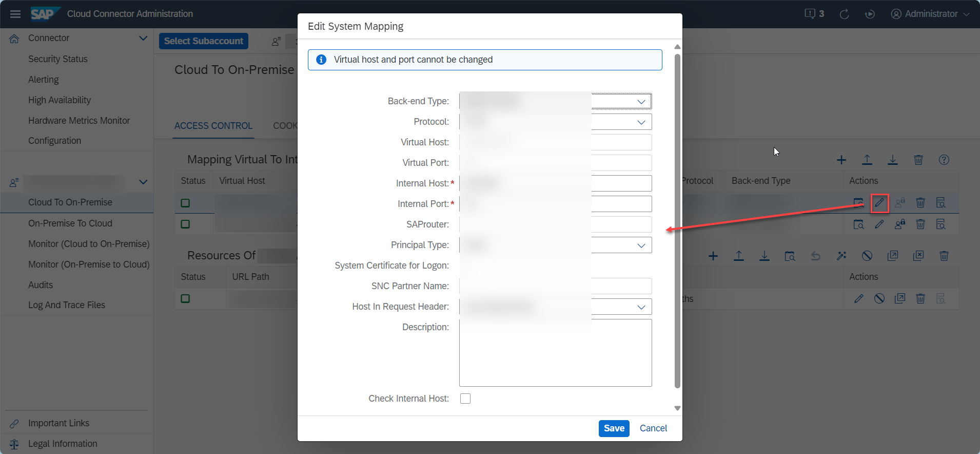Open the hamburger navigation menu icon
This screenshot has height=454, width=980.
tap(15, 14)
